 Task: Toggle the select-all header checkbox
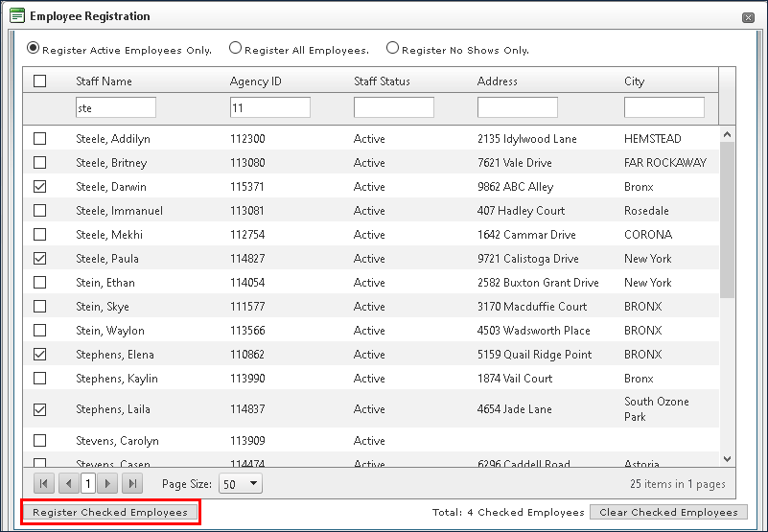coord(40,81)
